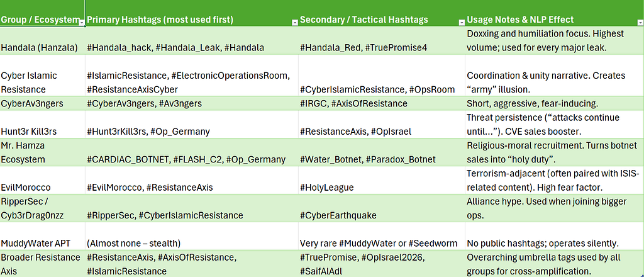The height and width of the screenshot is (277, 644).
Task: Open the Primary Hashtags filter dropdown arrow
Action: click(294, 22)
